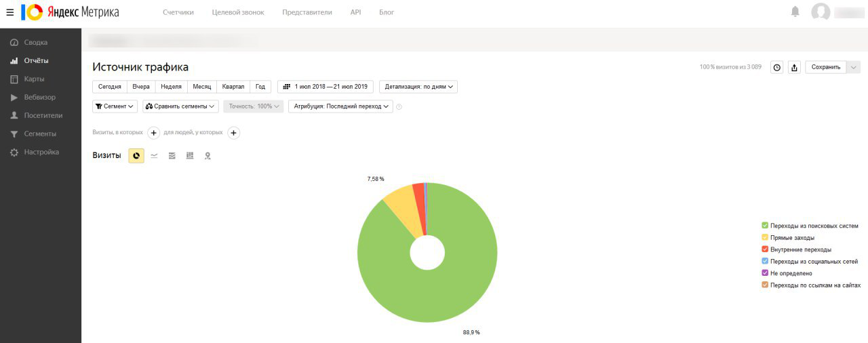Open the date range picker field

[x=325, y=87]
